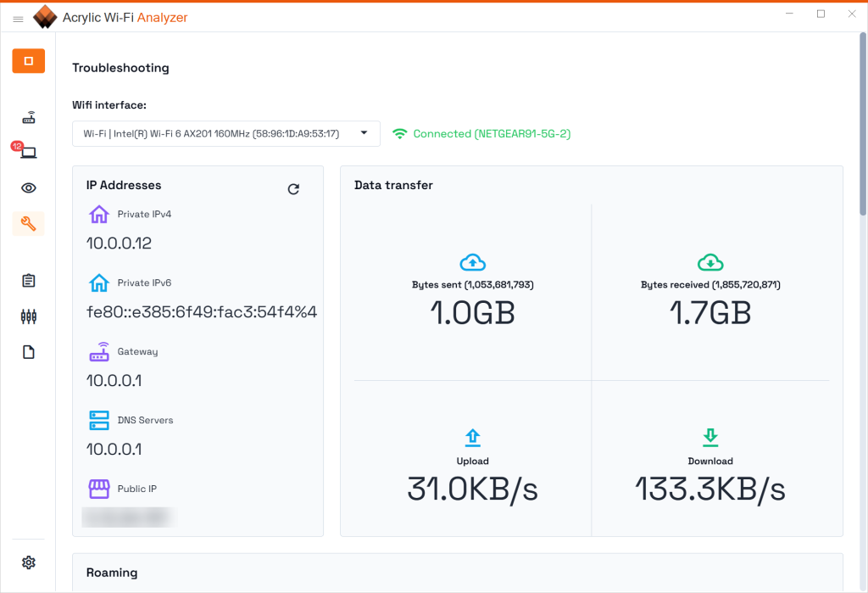The width and height of the screenshot is (868, 593).
Task: Click the Connected (NETGEAR91-5G-2) status text
Action: click(492, 133)
